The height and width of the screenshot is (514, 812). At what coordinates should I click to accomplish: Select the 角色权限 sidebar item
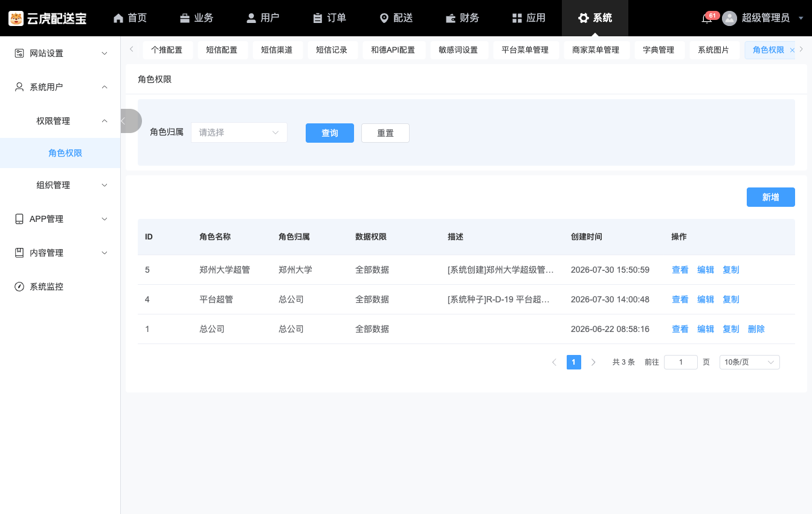click(60, 153)
